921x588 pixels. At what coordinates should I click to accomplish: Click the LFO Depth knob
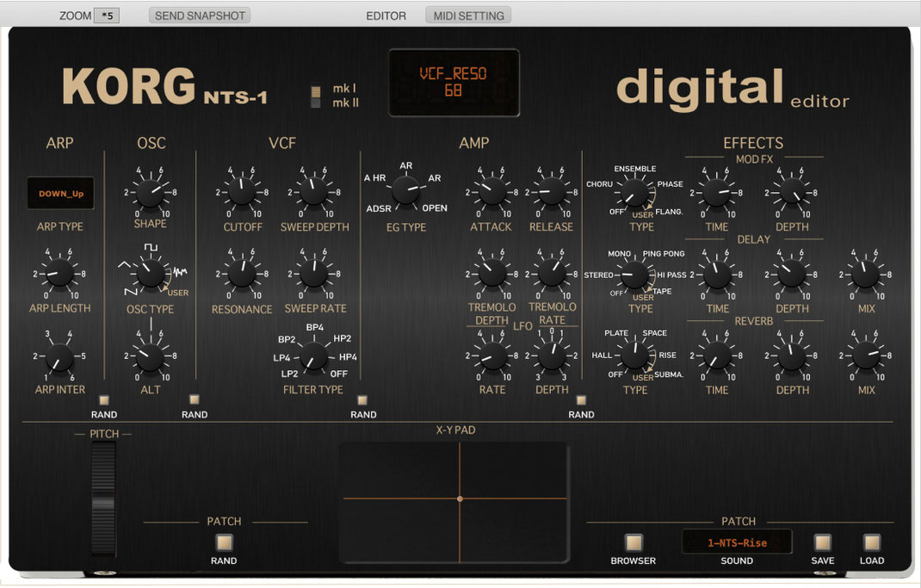pyautogui.click(x=552, y=356)
